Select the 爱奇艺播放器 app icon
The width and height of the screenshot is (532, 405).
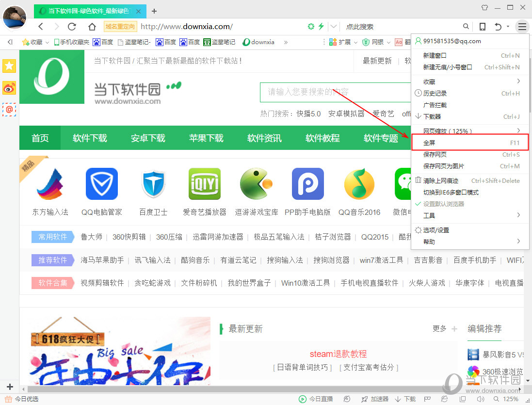click(204, 183)
